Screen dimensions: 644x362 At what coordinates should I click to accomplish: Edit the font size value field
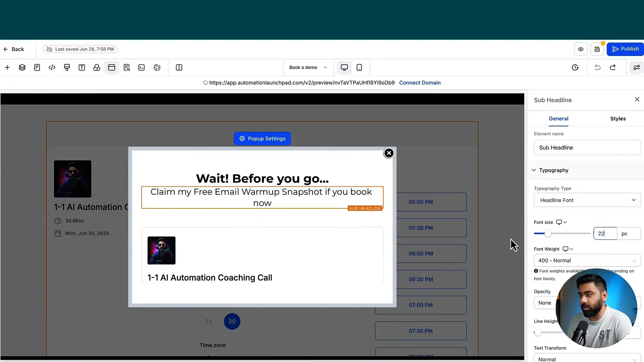pos(605,234)
